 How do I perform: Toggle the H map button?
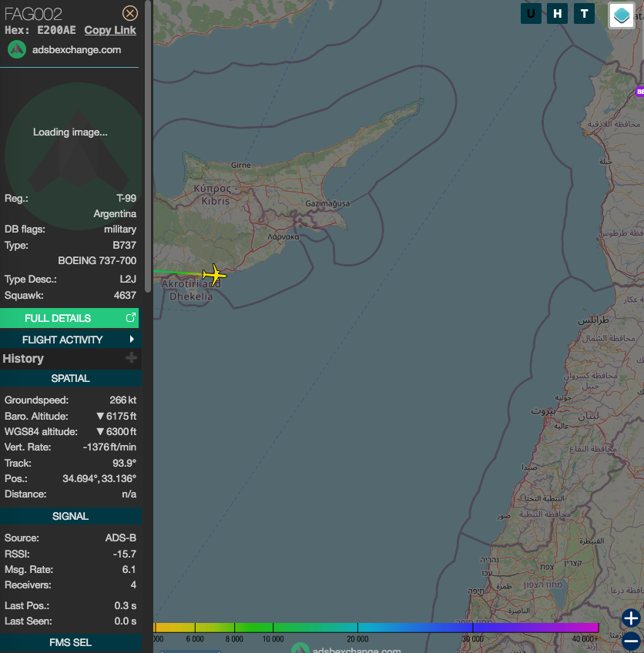click(x=558, y=14)
